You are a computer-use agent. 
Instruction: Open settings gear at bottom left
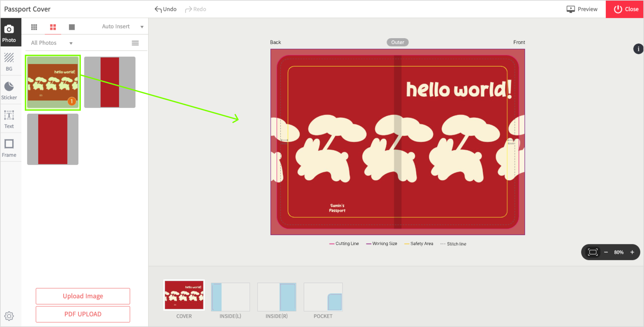(x=9, y=316)
